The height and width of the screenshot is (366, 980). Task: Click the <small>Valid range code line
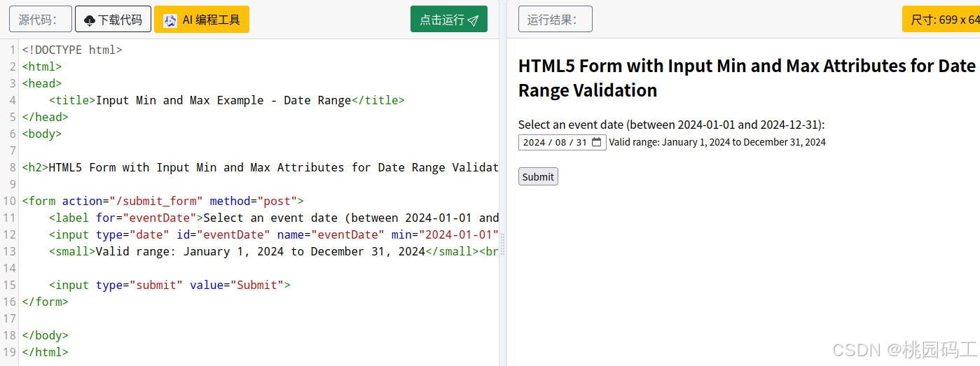(274, 251)
